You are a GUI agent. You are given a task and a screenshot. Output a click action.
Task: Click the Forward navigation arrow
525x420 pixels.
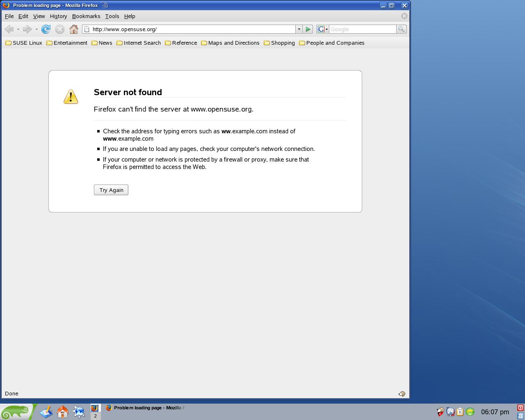(27, 29)
